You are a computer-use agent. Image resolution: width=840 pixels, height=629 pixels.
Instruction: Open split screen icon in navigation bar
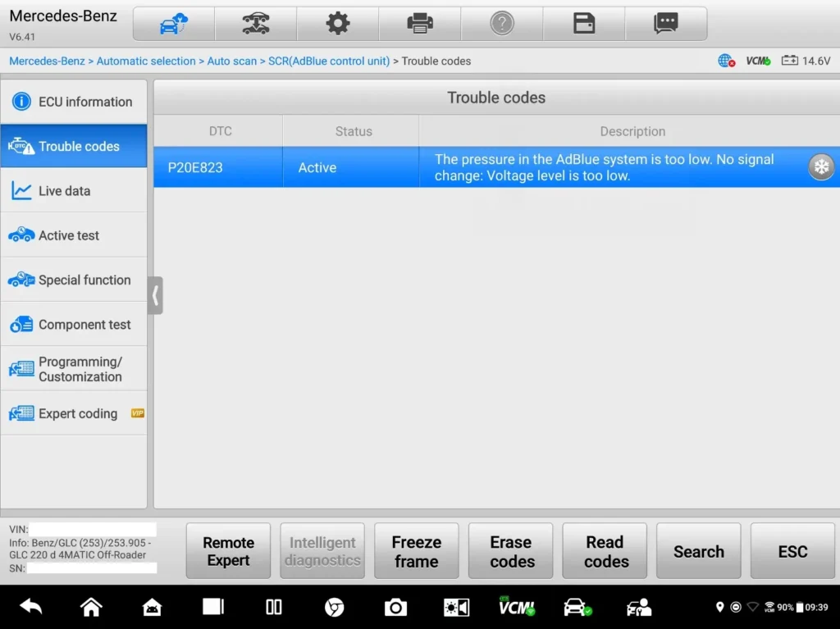point(274,607)
